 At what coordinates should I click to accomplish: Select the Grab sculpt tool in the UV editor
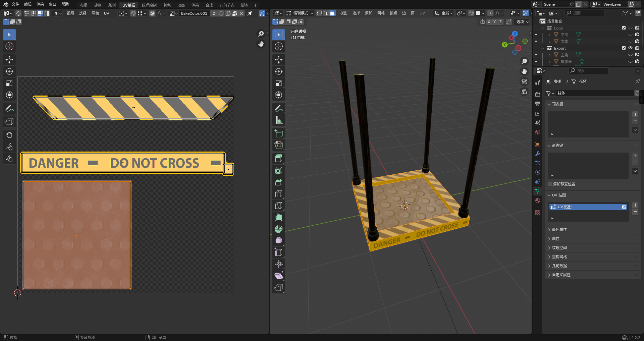point(9,135)
